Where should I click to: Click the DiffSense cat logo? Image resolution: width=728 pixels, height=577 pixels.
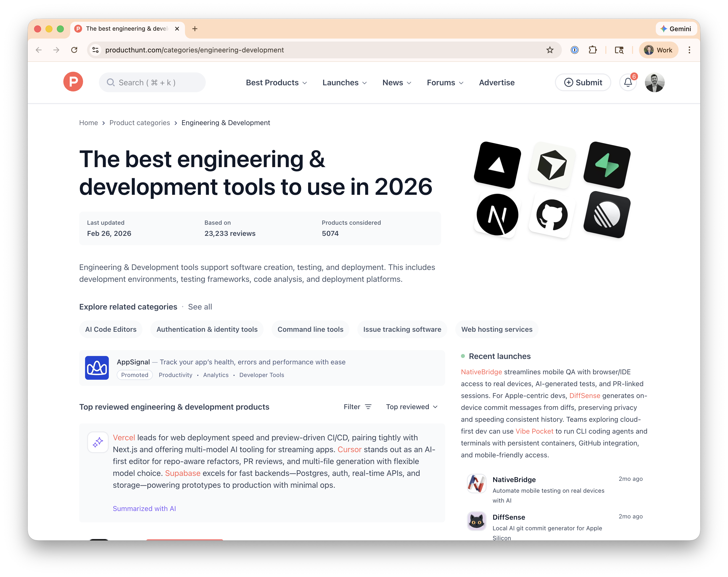[x=477, y=521]
